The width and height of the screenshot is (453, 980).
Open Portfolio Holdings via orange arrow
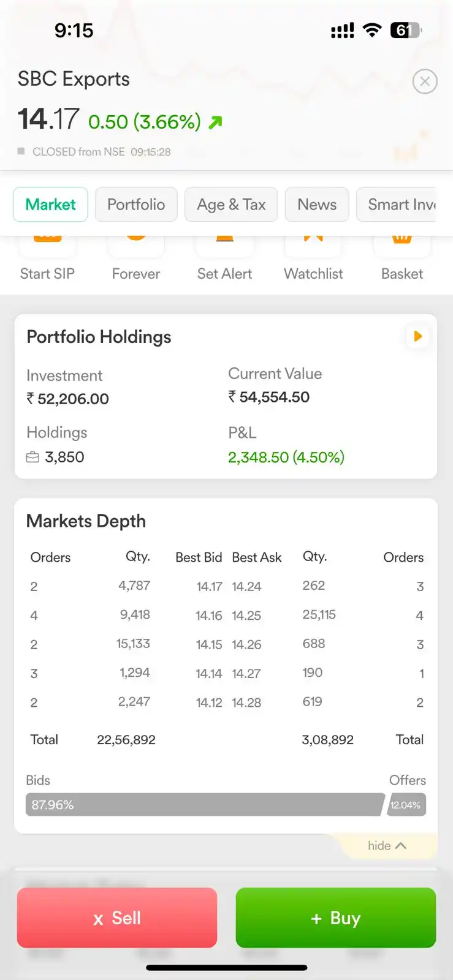pos(418,336)
